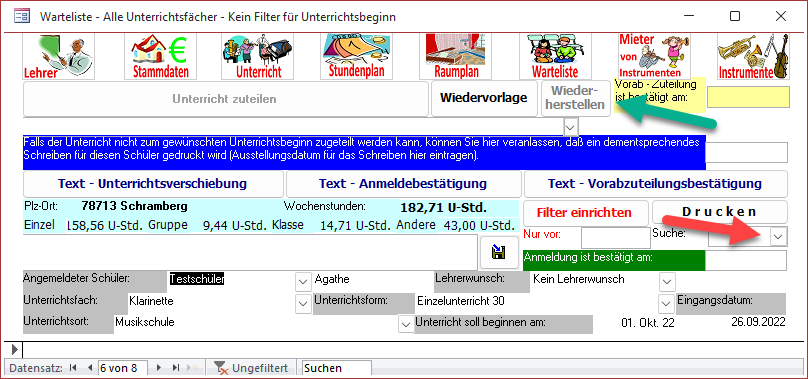This screenshot has width=808, height=379.
Task: Click the Access form icon in title bar
Action: [22, 16]
